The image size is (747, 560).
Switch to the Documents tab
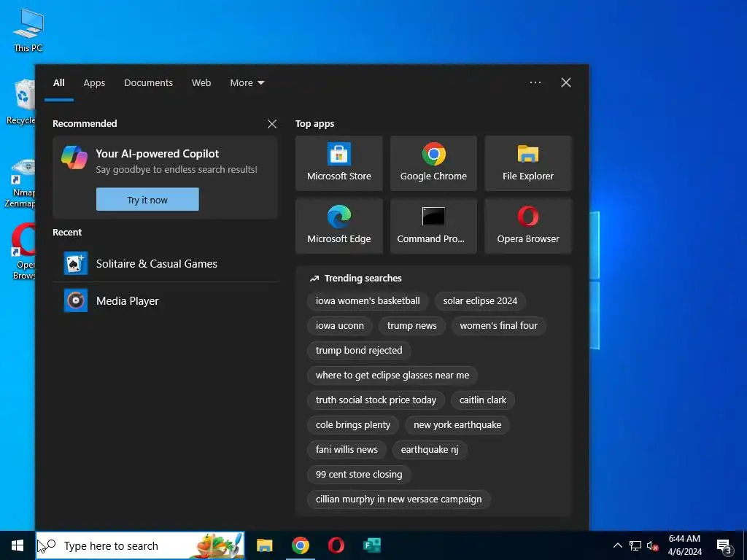click(x=148, y=83)
